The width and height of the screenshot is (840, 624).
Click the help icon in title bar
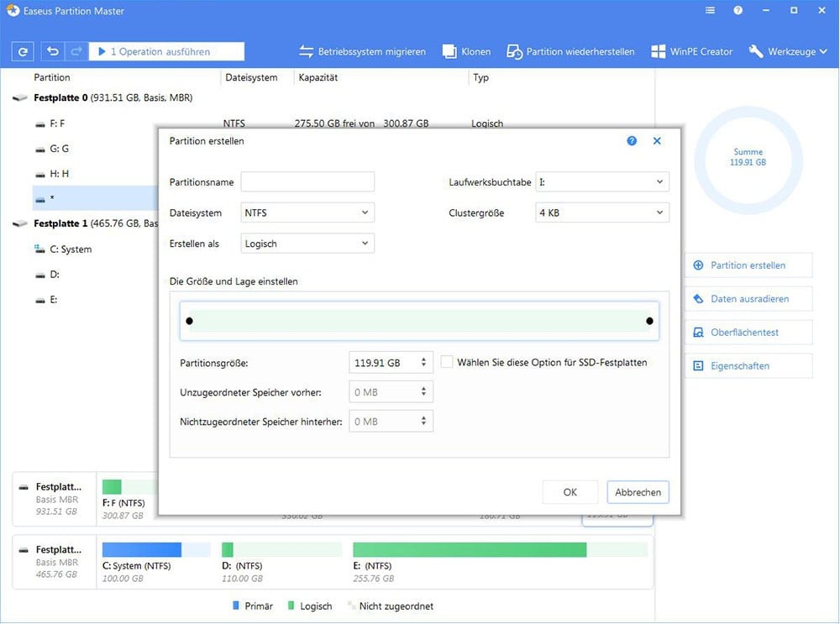(738, 10)
